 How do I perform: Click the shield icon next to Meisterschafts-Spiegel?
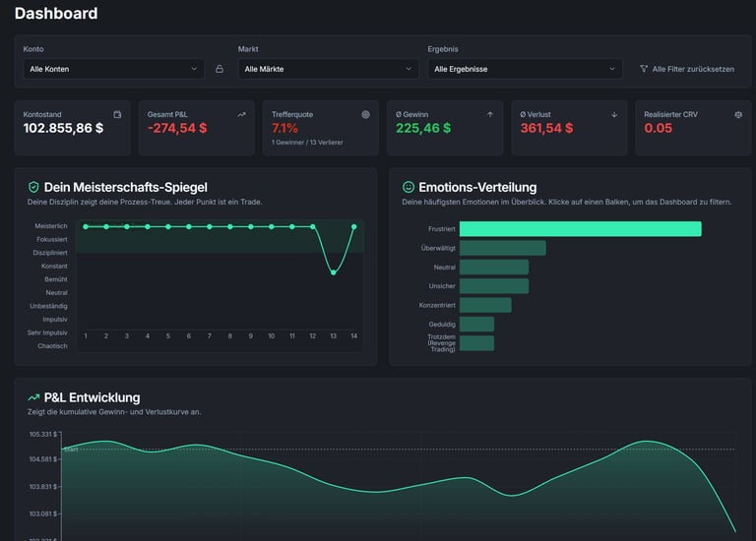(33, 187)
